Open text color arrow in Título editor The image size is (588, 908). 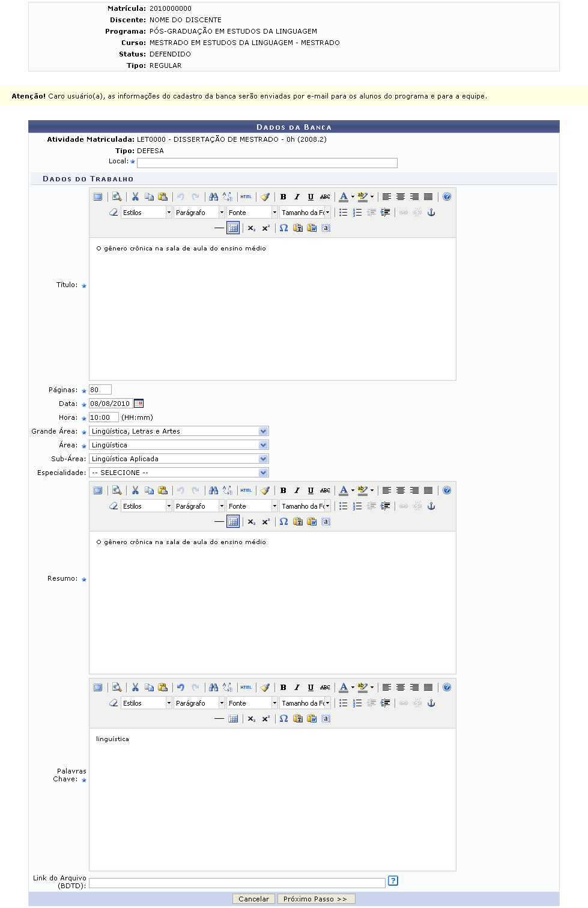pos(353,197)
